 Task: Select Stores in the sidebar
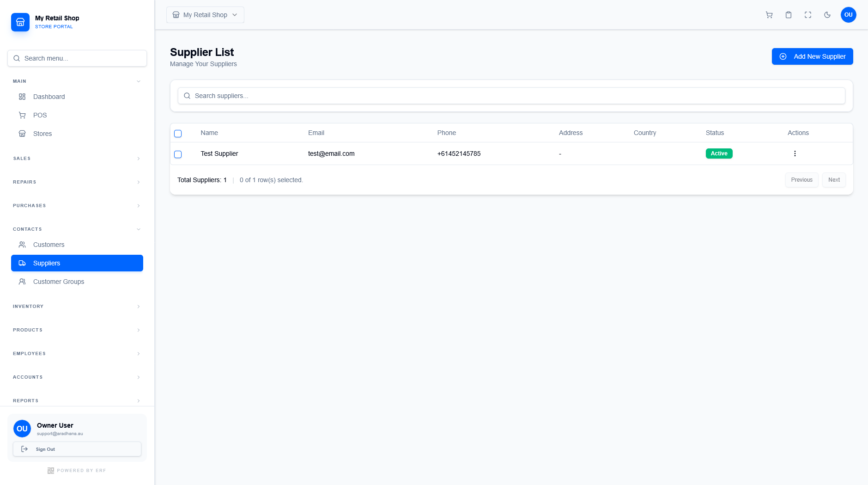coord(42,134)
